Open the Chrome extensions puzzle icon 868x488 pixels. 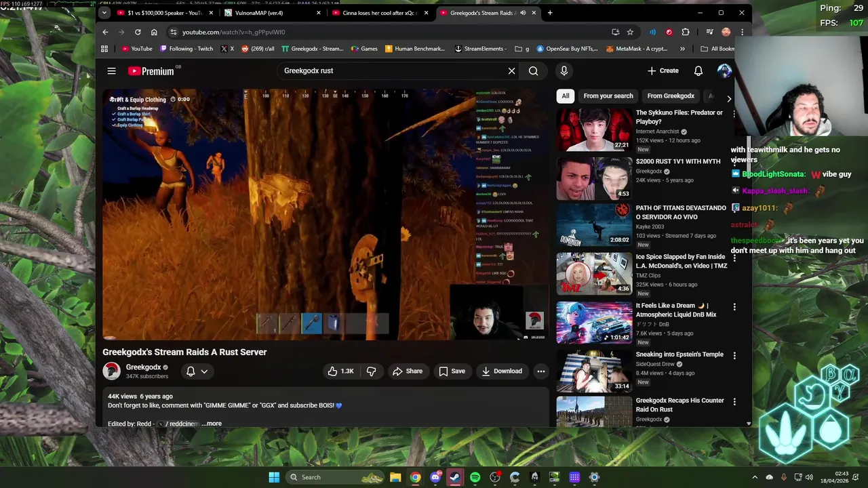(686, 32)
